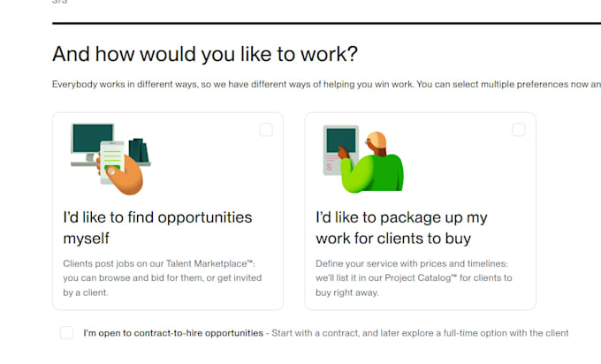Click the pink dollar sign on the kiosk

click(329, 167)
